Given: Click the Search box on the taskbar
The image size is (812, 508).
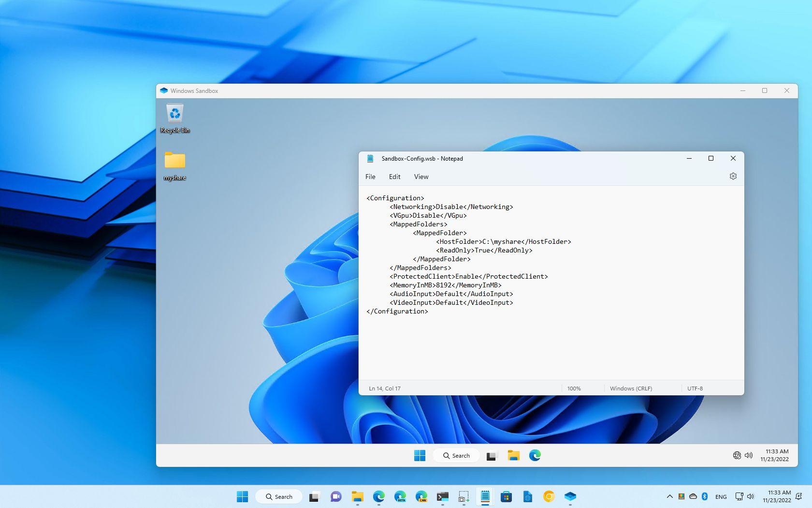Looking at the screenshot, I should 278,496.
